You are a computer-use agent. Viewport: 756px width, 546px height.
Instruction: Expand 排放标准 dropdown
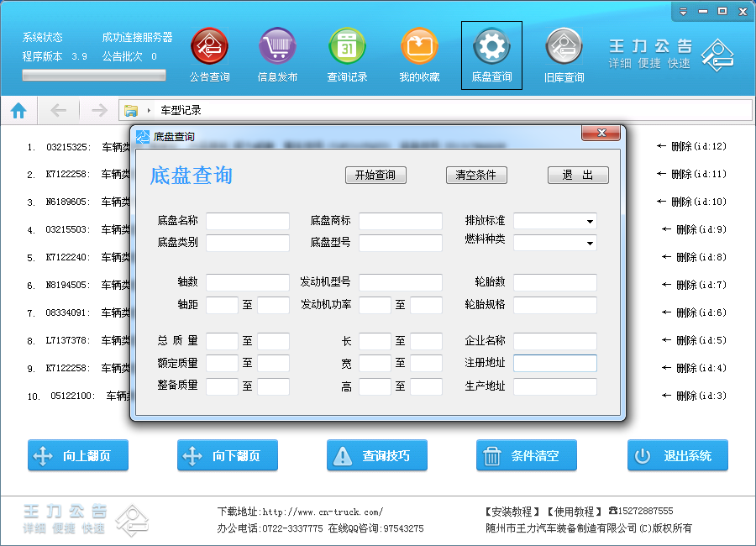(x=590, y=222)
